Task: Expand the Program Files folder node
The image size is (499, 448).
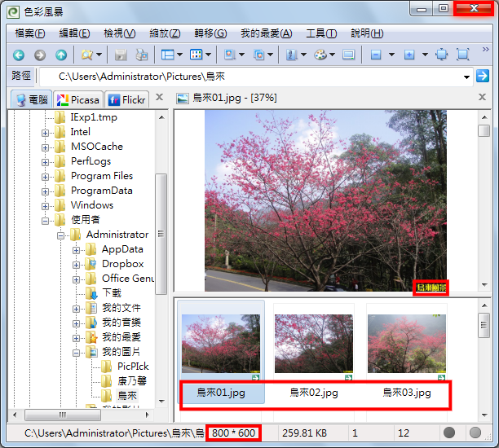Action: [45, 177]
